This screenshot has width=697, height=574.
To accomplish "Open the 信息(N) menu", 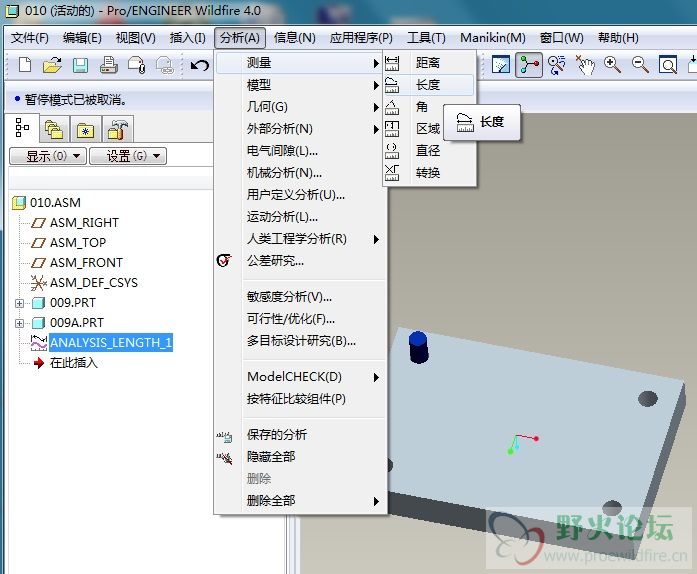I will coord(295,38).
